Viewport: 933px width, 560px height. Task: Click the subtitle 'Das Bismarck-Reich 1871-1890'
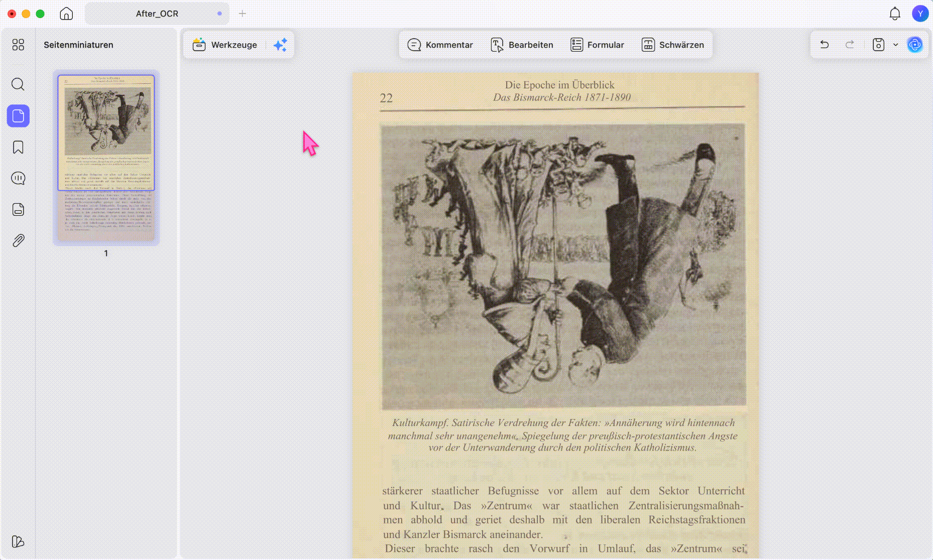pos(561,97)
